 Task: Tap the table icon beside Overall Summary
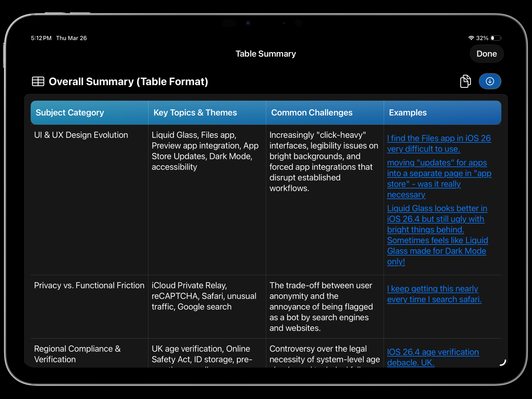[38, 82]
